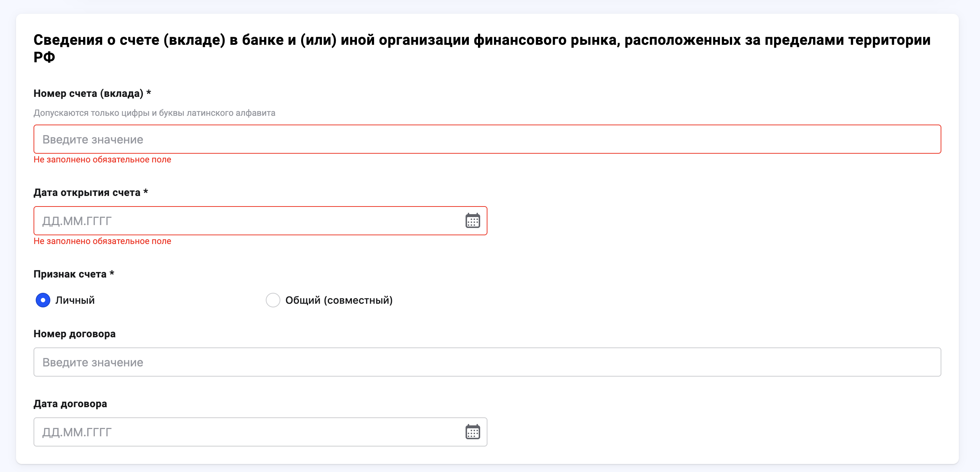Viewport: 980px width, 472px height.
Task: Click the Номер договора label
Action: click(x=75, y=334)
